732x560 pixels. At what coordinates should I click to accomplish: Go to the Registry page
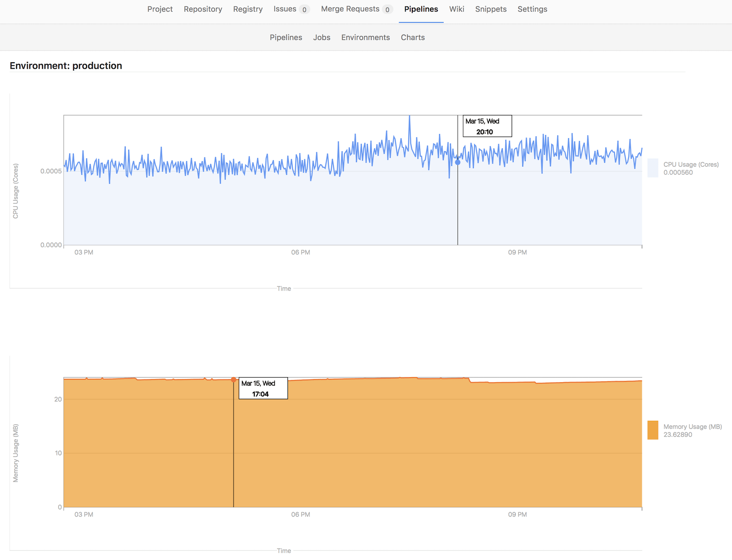coord(248,9)
